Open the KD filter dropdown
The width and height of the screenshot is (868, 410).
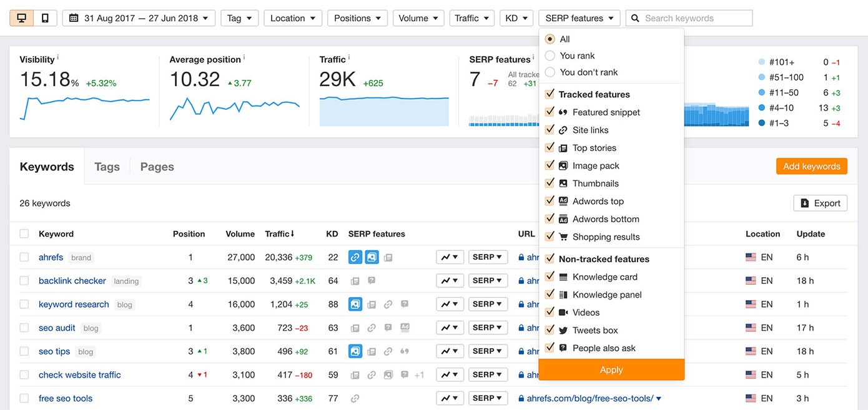tap(516, 17)
